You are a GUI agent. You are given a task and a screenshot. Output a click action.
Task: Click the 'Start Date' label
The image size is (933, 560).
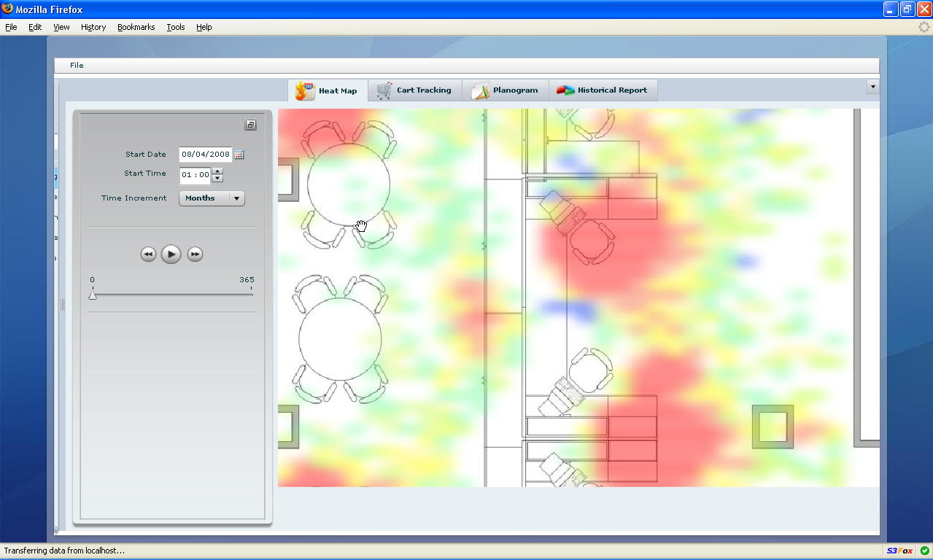click(x=146, y=155)
